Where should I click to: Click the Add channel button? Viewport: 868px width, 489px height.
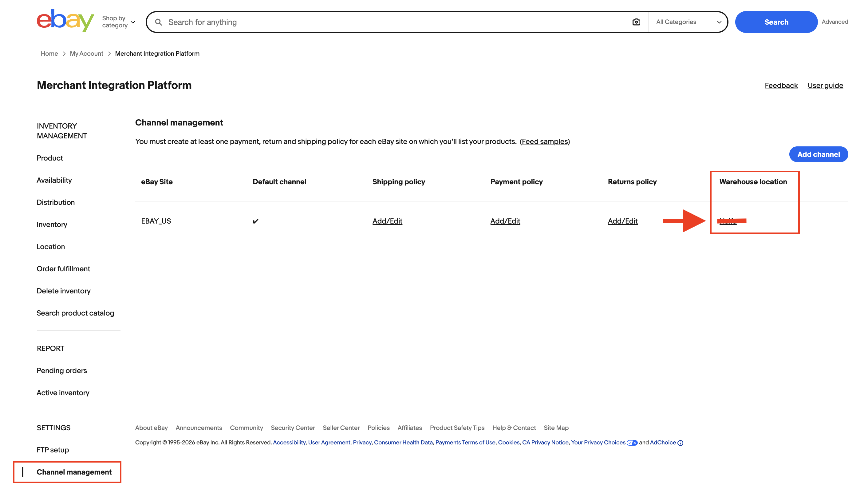point(819,154)
